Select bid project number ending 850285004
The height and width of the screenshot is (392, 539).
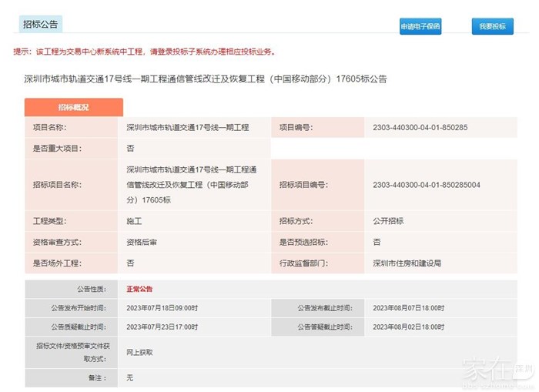pos(426,185)
